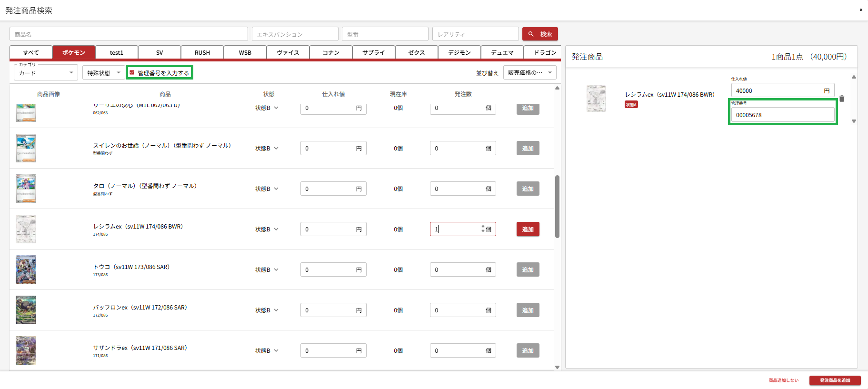The image size is (868, 389).
Task: Open the 並び替え sort dropdown
Action: 529,72
